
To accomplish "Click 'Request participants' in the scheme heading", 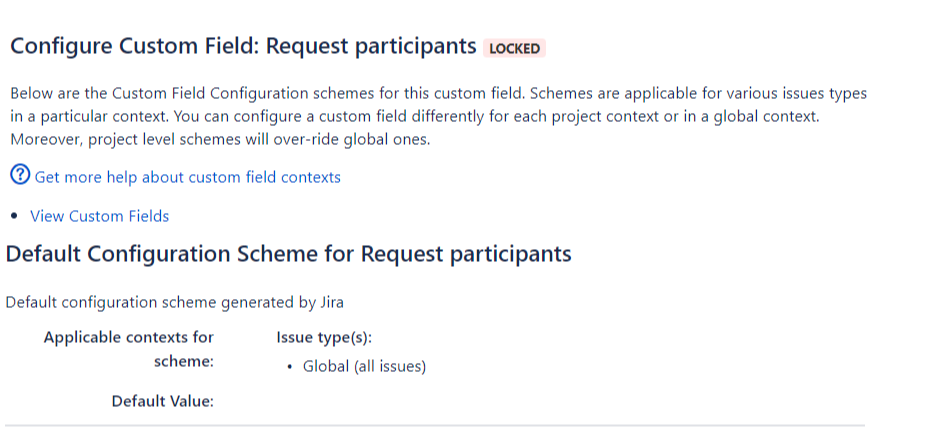I will point(465,254).
